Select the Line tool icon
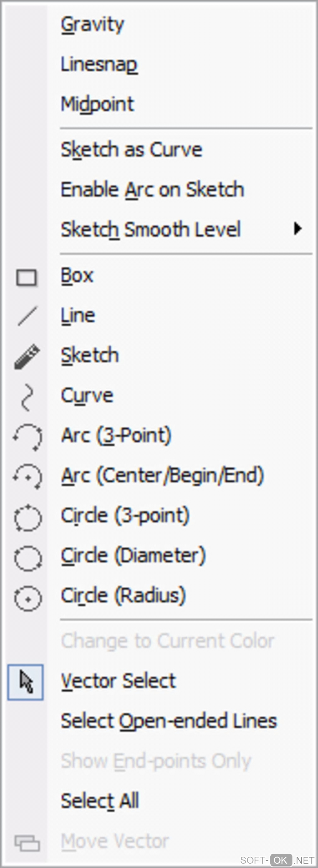This screenshot has width=318, height=868. pyautogui.click(x=27, y=316)
